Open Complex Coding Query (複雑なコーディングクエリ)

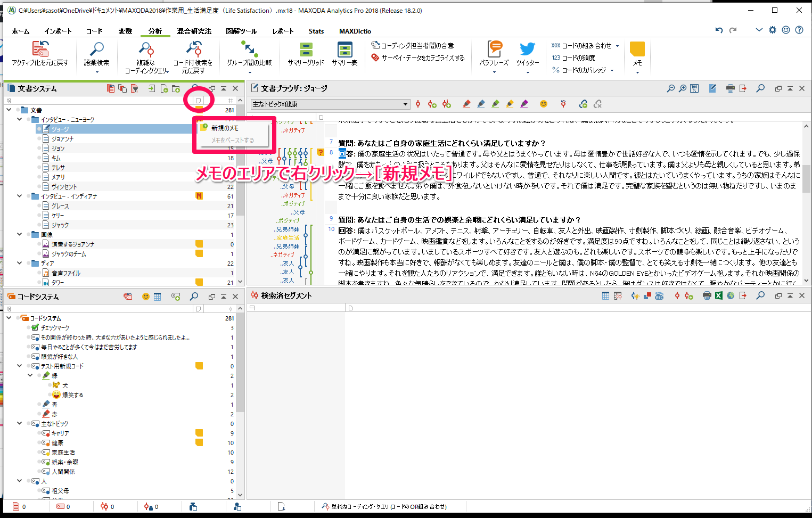[x=146, y=57]
